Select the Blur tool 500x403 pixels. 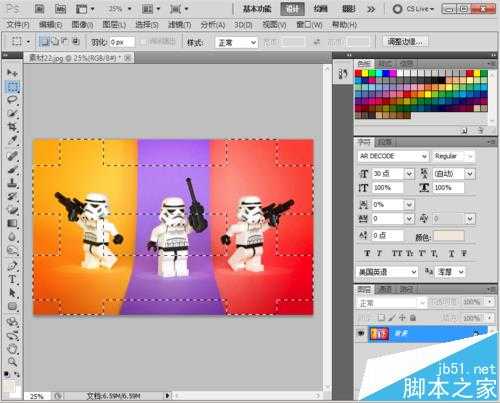pos(12,237)
